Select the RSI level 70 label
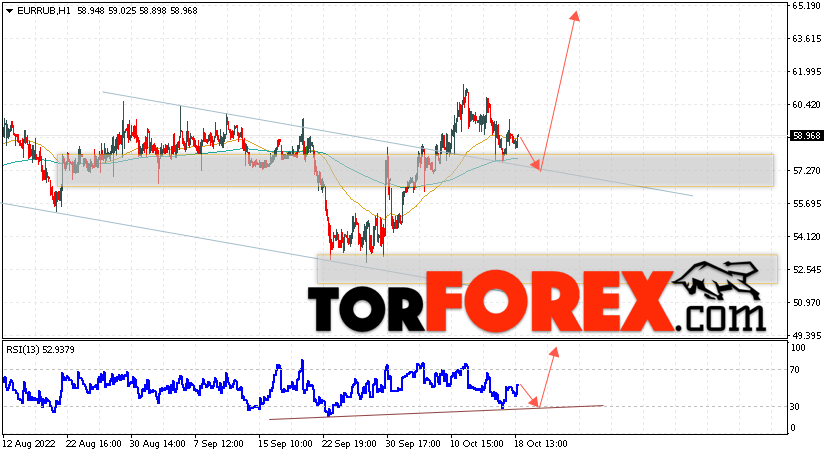828x455 pixels. (795, 370)
